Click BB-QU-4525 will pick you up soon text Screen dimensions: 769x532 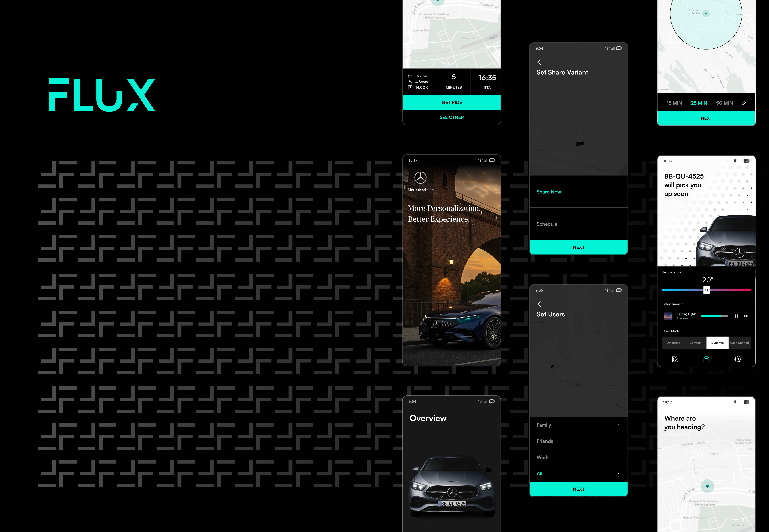click(684, 185)
